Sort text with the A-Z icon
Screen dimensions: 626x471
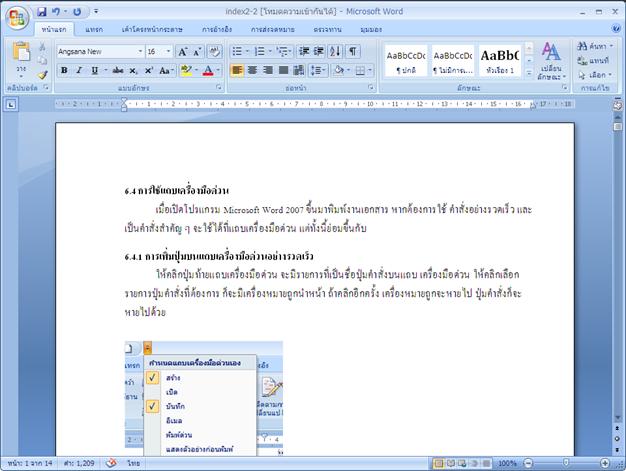click(x=335, y=51)
